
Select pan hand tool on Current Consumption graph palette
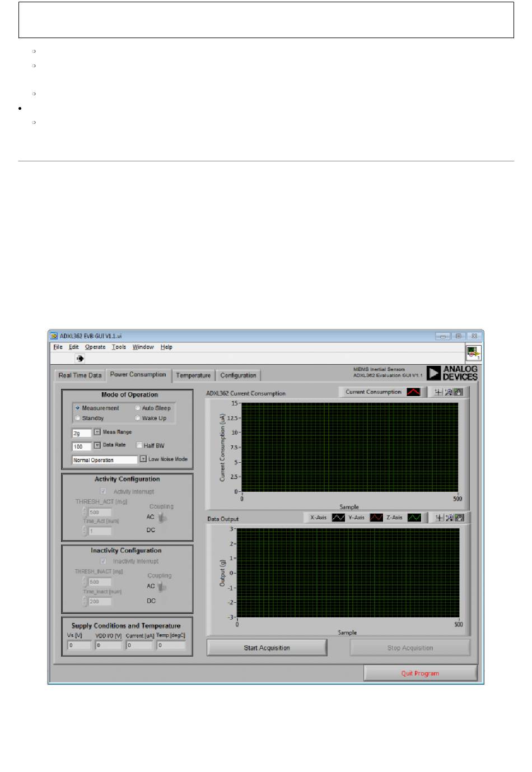point(458,392)
